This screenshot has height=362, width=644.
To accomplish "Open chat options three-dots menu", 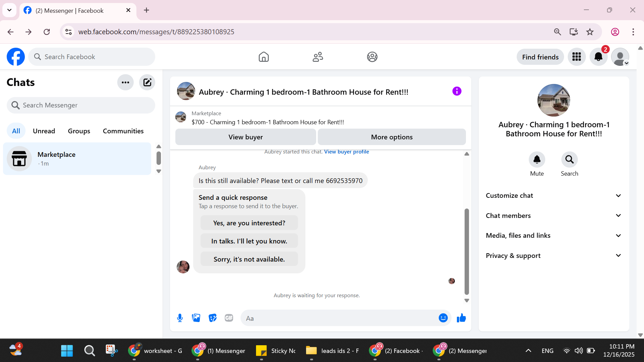I will pyautogui.click(x=125, y=82).
